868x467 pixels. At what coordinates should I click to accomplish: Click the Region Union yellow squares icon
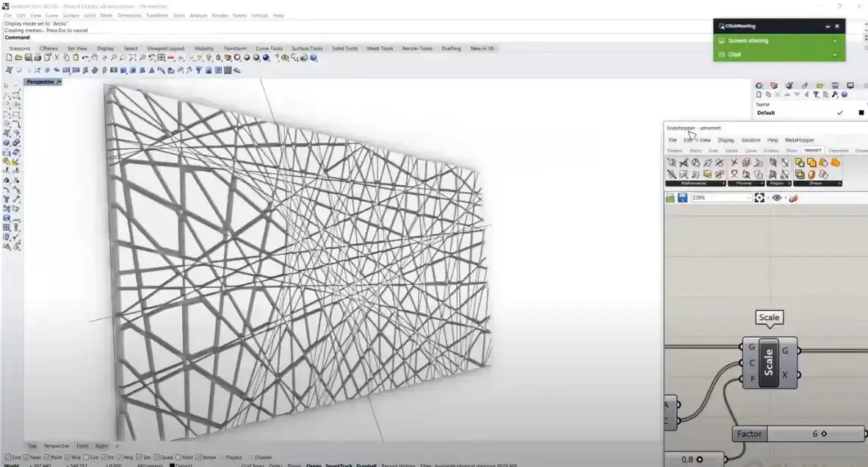pyautogui.click(x=811, y=163)
